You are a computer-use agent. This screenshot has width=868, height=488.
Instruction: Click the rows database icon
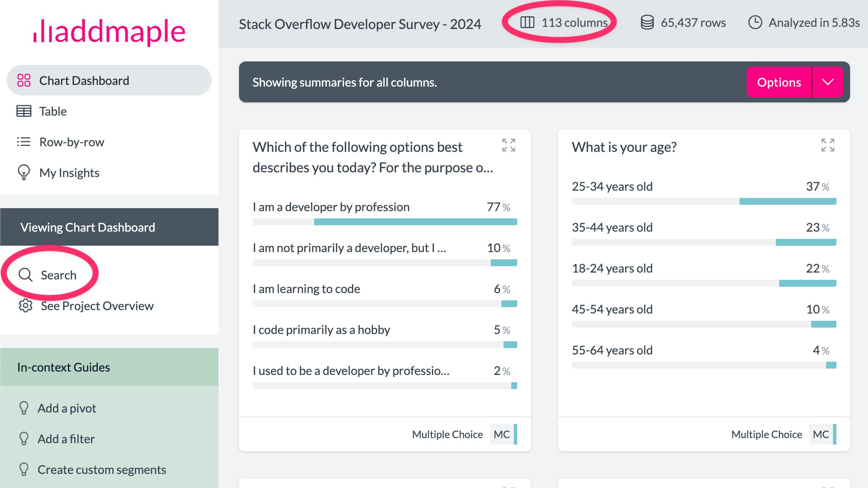(x=647, y=23)
